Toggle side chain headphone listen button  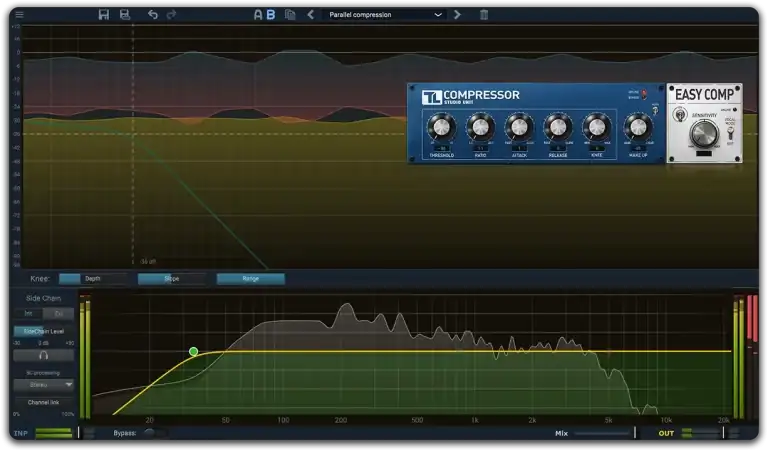[44, 356]
